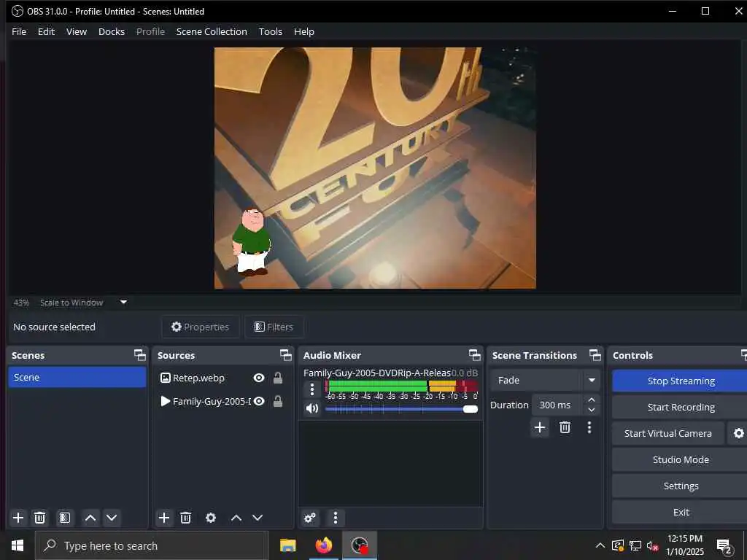The width and height of the screenshot is (747, 560).
Task: Pop out the Scene Transitions dock icon
Action: [x=595, y=355]
